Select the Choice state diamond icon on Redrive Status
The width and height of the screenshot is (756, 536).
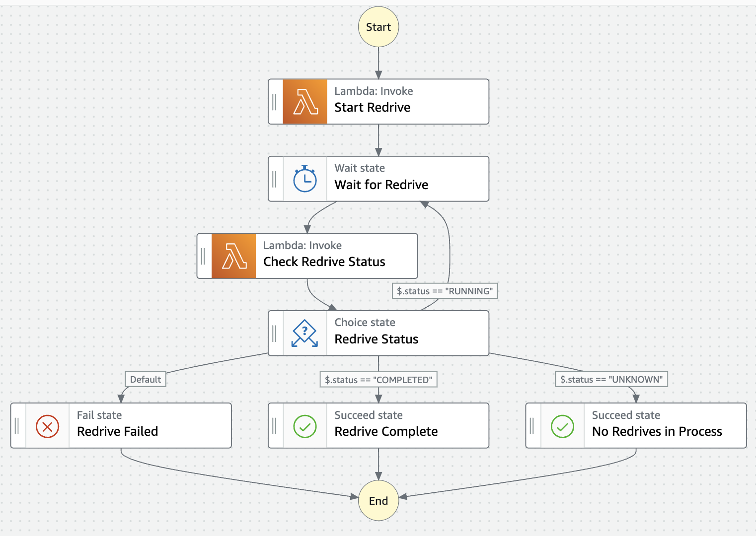304,333
